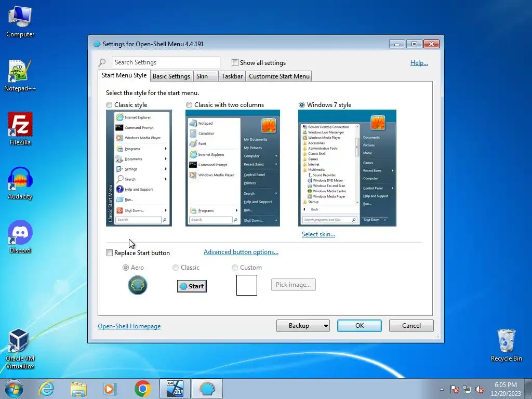Click the Aero shell start button image

tap(137, 285)
